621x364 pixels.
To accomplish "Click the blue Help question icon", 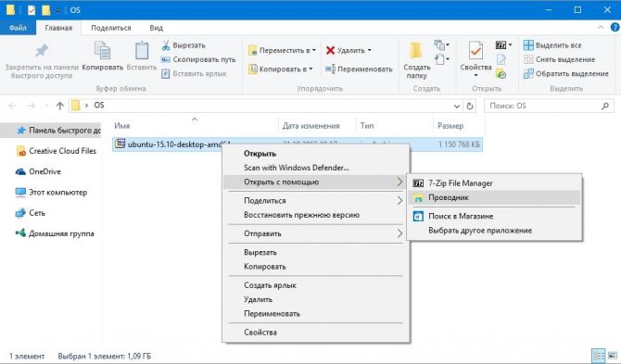I will click(x=615, y=27).
